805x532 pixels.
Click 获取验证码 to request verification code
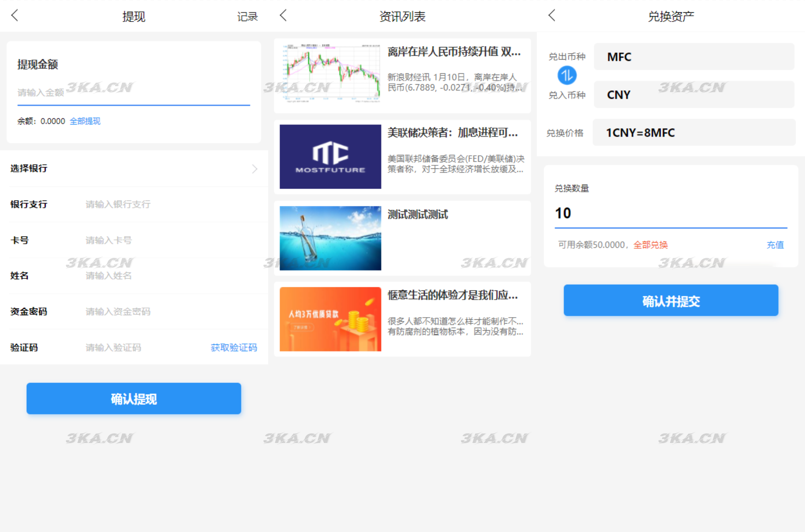pyautogui.click(x=234, y=347)
